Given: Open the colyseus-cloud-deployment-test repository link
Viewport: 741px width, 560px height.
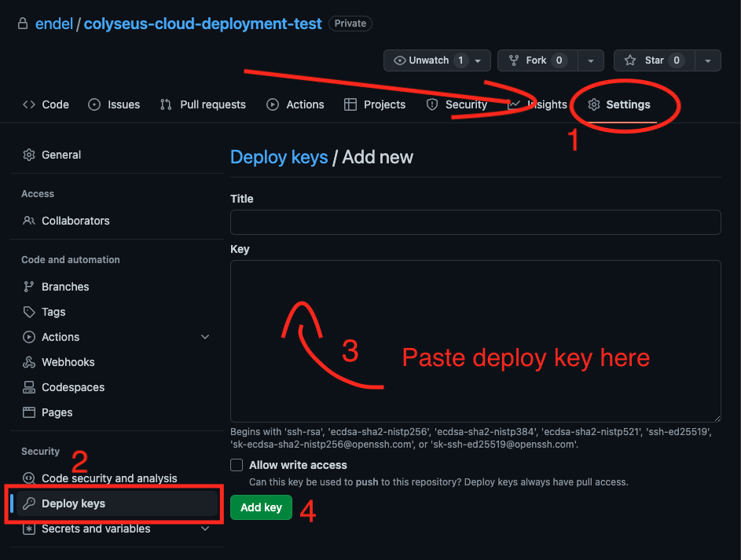Looking at the screenshot, I should pos(203,24).
